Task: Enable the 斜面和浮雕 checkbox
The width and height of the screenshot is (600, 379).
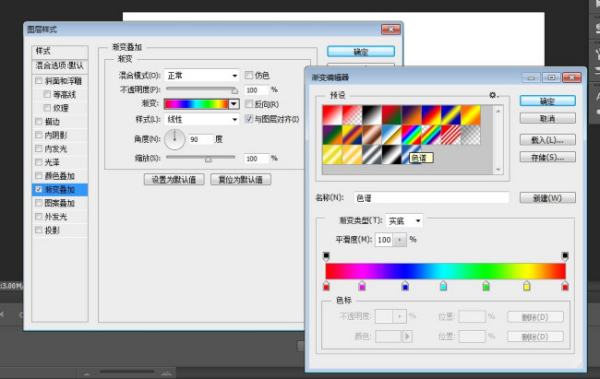Action: click(x=39, y=81)
